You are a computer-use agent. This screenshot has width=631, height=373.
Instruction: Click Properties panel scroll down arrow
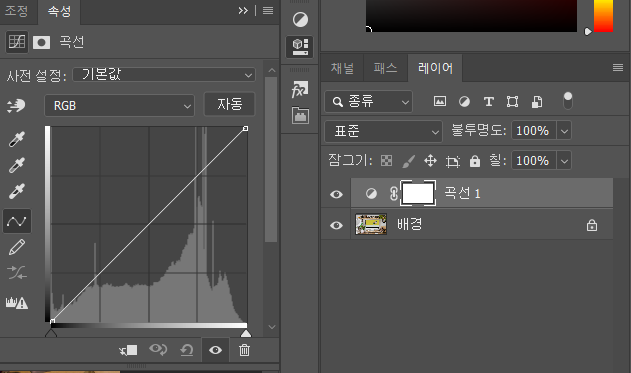coord(272,327)
